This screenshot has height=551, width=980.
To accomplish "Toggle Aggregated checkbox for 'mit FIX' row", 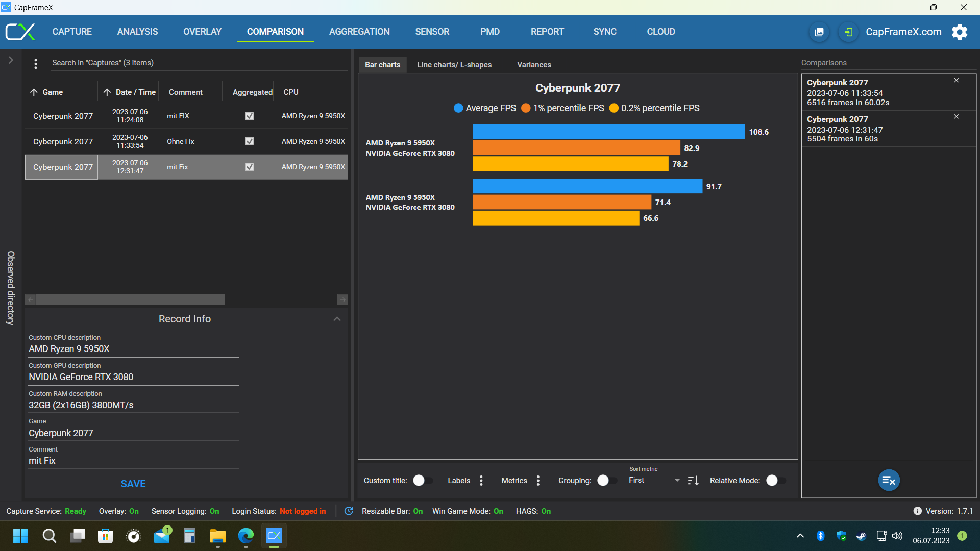I will (x=250, y=116).
